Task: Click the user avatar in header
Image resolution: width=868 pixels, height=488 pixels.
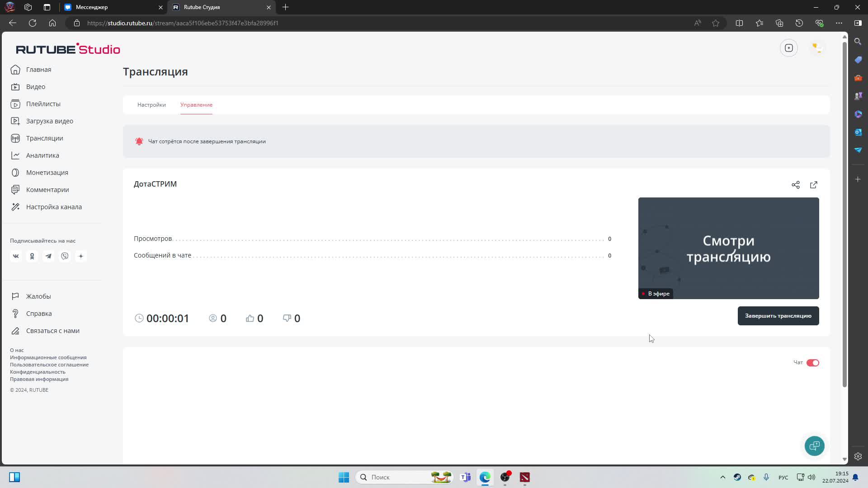Action: (x=817, y=48)
